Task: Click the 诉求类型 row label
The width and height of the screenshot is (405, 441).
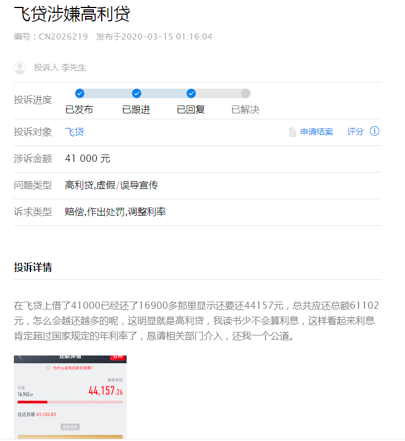Action: tap(33, 212)
